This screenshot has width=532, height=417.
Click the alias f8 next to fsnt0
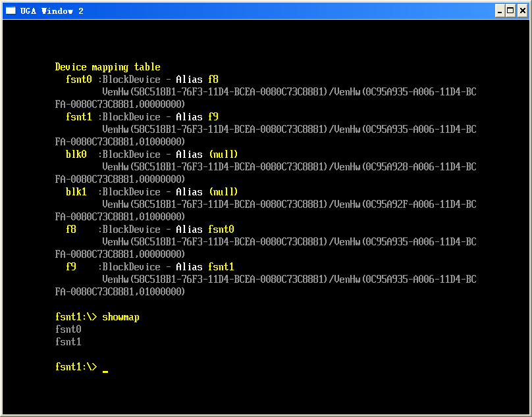coord(213,80)
